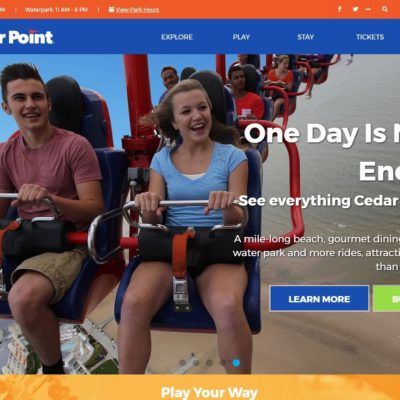
Task: Click the Play Your Way heading
Action: [209, 393]
